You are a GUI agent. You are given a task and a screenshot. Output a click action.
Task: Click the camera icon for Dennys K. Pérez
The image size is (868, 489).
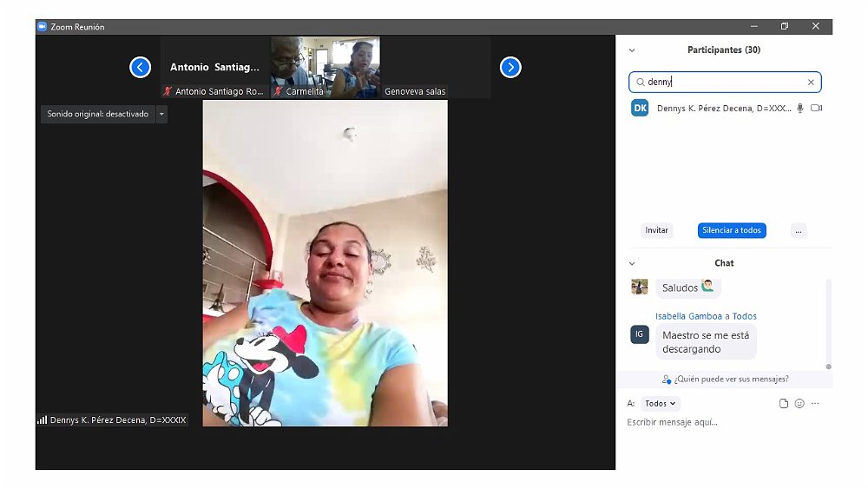coord(816,109)
